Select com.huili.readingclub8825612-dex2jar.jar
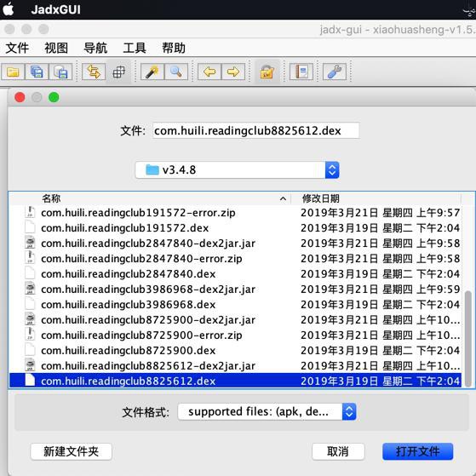This screenshot has width=476, height=476. pyautogui.click(x=235, y=366)
